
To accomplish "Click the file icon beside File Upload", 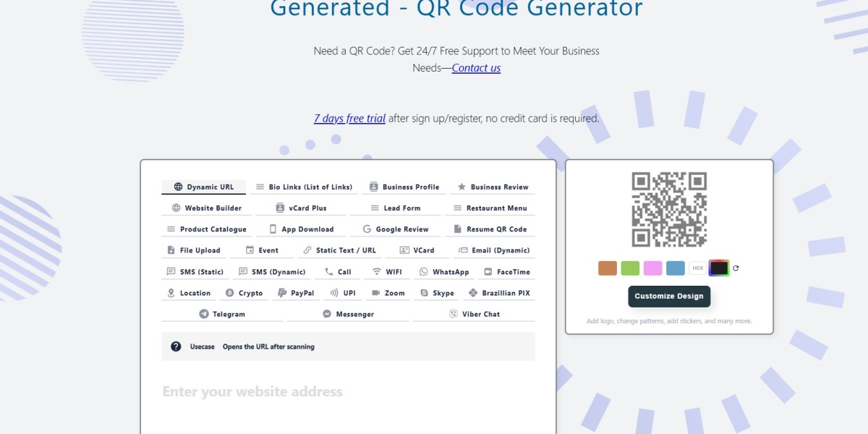I will [x=171, y=250].
